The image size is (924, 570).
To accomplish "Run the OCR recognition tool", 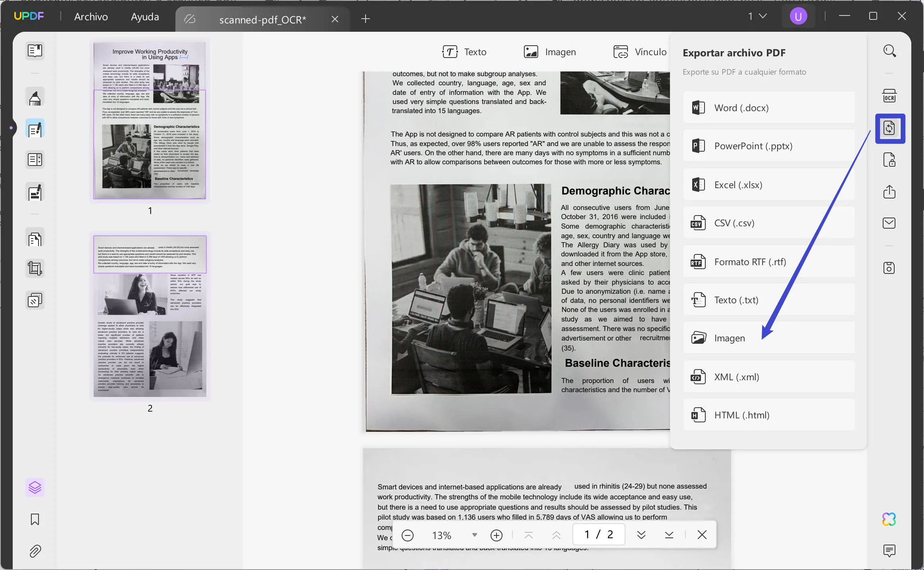I will [889, 96].
